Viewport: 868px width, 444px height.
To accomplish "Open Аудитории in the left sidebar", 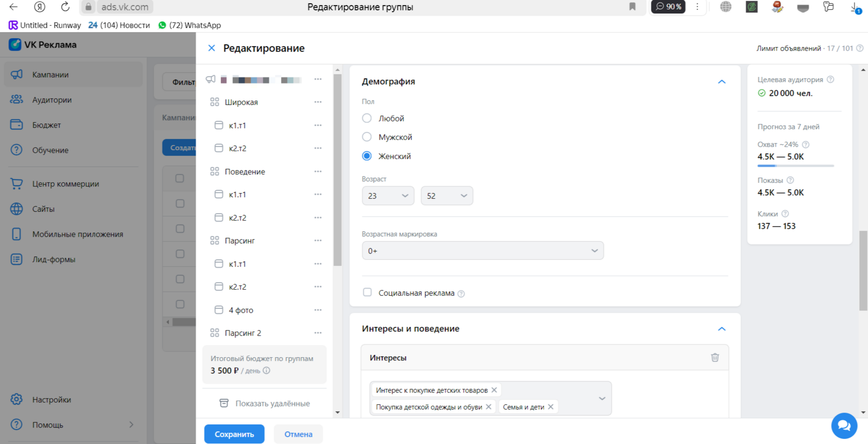I will [x=52, y=100].
